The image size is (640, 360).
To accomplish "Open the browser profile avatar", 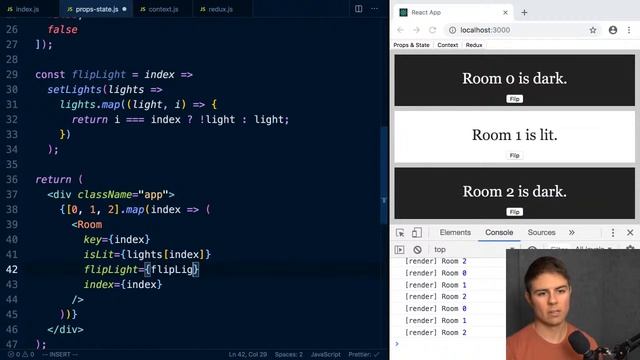I will (x=613, y=30).
